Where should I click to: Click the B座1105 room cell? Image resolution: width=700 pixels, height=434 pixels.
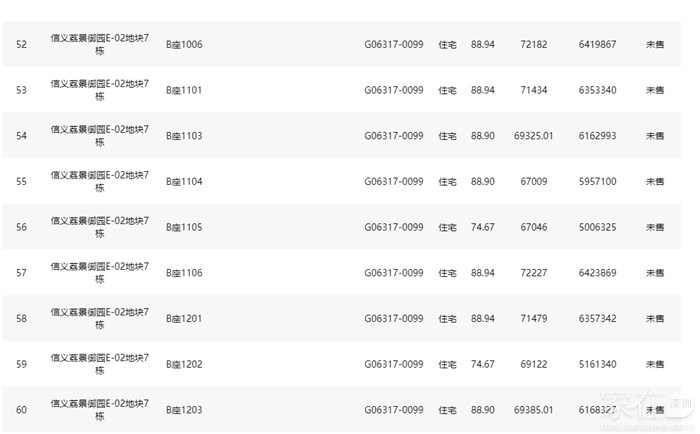pos(184,227)
